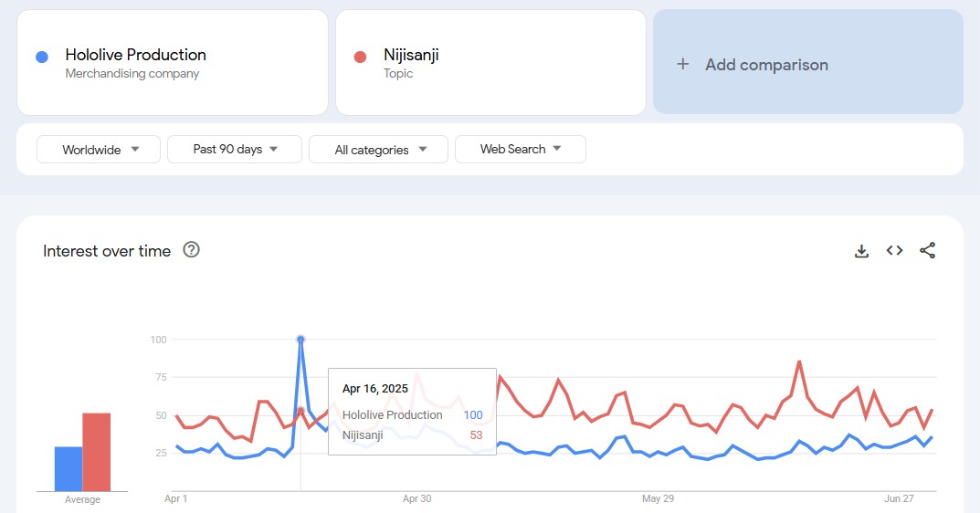Click the Apr 30 axis label

pyautogui.click(x=416, y=498)
